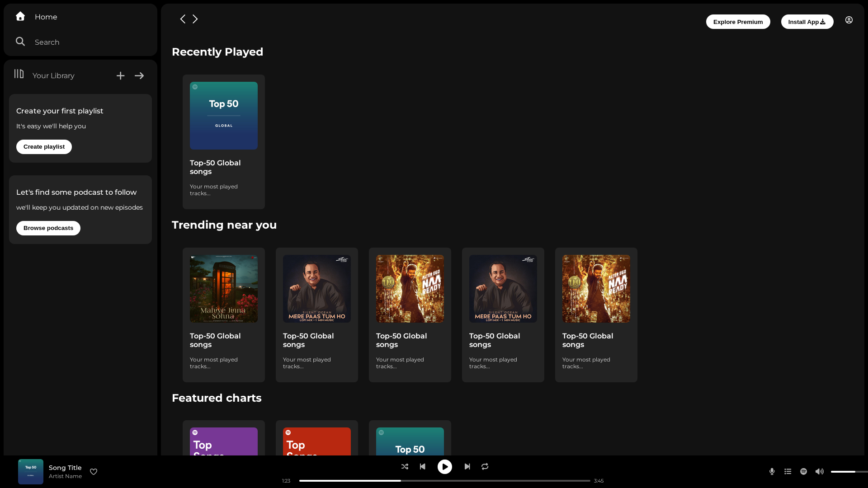Seek within song progress bar
The height and width of the screenshot is (488, 868).
(445, 481)
